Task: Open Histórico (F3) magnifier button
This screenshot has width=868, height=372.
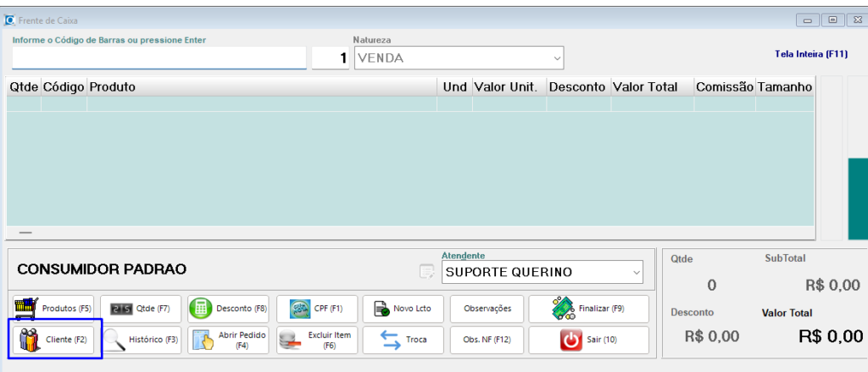Action: [141, 340]
